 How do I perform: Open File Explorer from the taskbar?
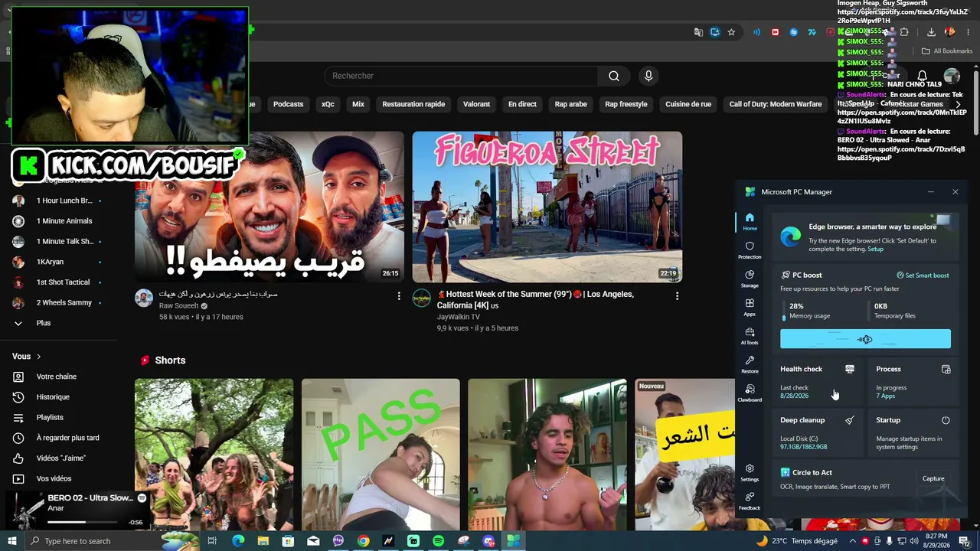tap(263, 541)
